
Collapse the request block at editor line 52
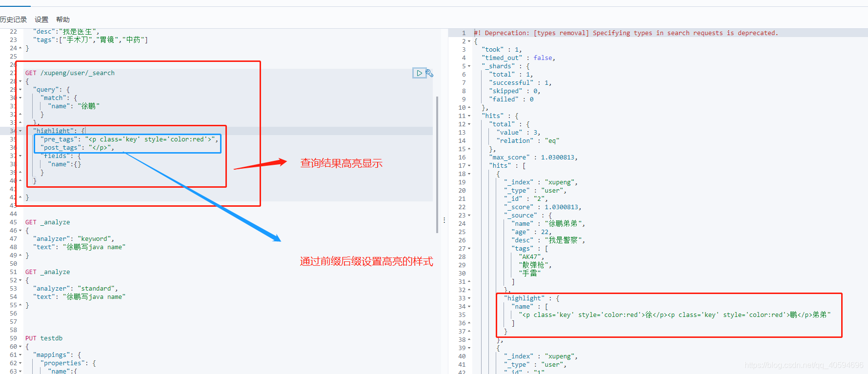[x=20, y=280]
